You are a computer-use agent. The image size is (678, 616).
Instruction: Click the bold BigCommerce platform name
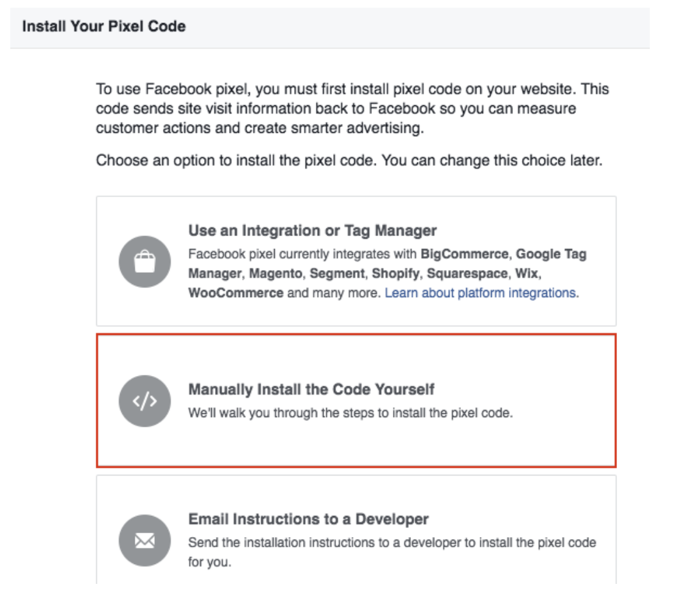[x=464, y=254]
